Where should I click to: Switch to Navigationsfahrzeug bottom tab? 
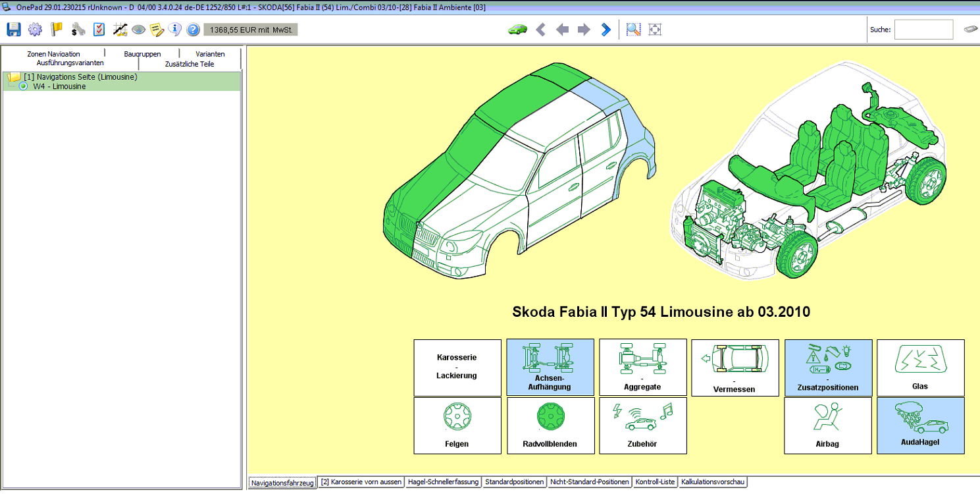coord(282,482)
